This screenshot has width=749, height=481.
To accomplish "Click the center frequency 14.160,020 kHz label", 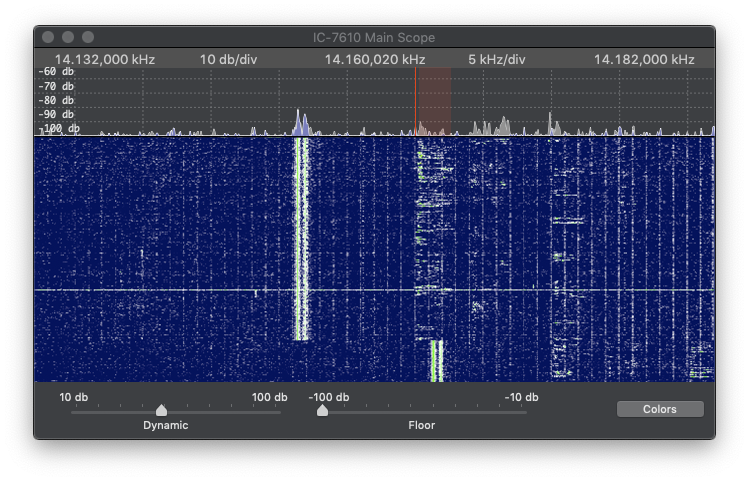I will click(x=375, y=59).
